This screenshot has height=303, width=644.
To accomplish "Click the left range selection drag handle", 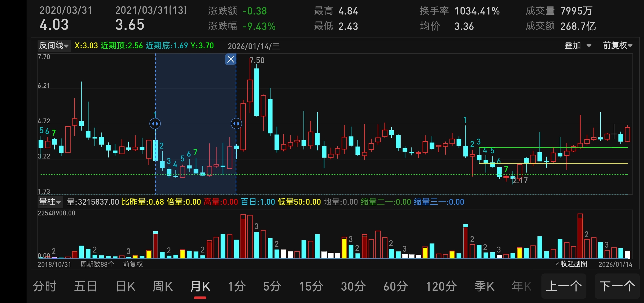I will point(155,124).
